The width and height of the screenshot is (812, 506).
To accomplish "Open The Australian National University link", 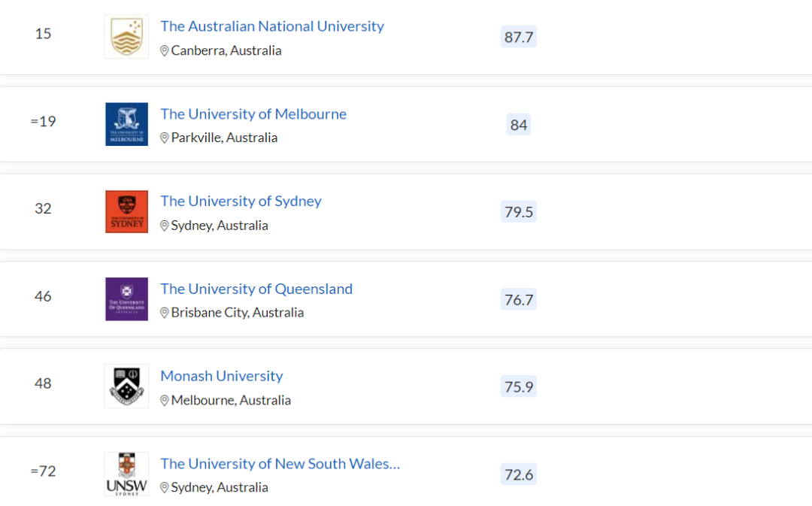I will [272, 26].
